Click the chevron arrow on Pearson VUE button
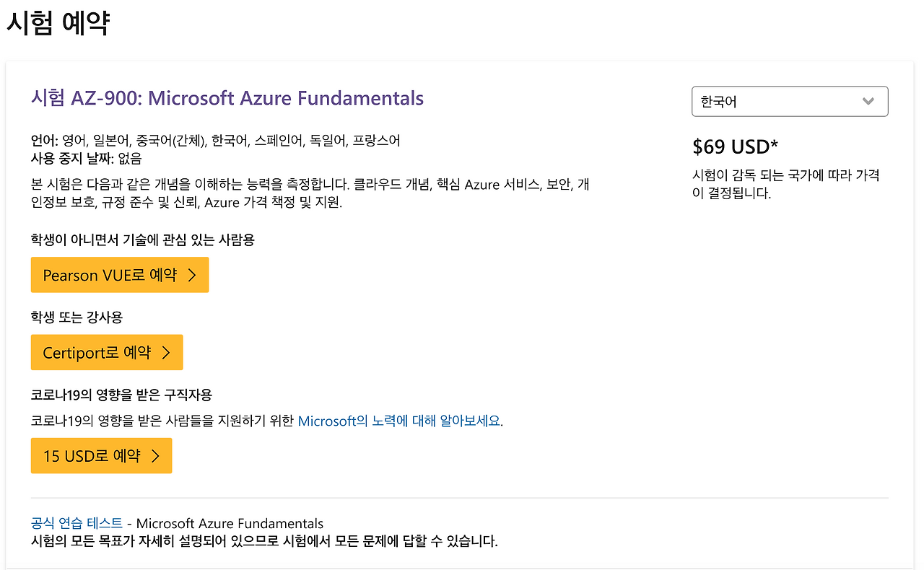Image resolution: width=924 pixels, height=570 pixels. point(192,275)
